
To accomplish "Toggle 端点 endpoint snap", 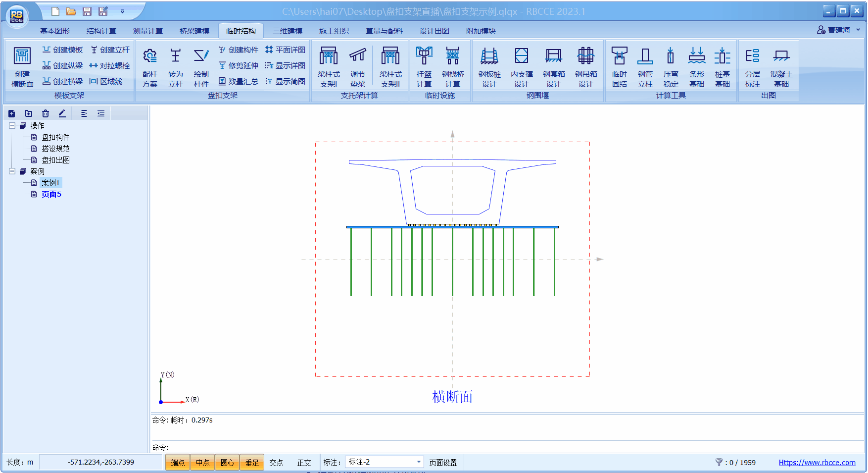I will coord(178,463).
